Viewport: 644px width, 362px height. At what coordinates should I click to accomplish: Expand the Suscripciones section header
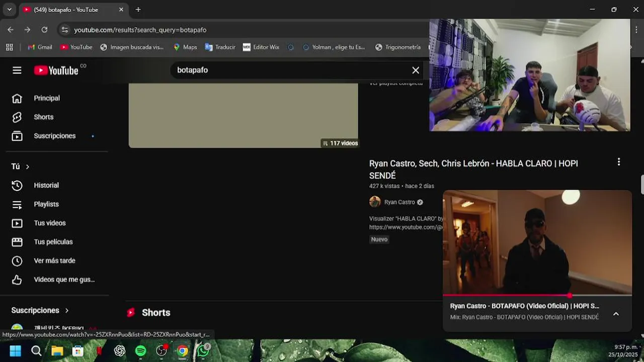[40, 310]
